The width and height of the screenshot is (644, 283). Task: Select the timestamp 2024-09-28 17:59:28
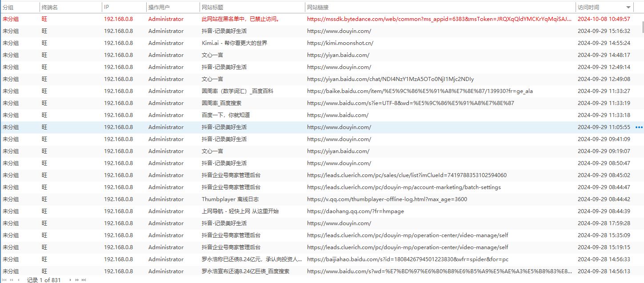[604, 223]
